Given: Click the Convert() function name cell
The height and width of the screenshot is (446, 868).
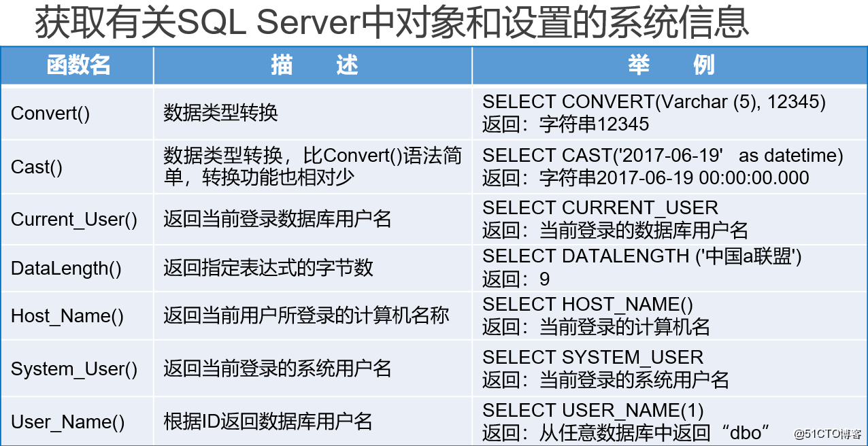Looking at the screenshot, I should coord(78,113).
